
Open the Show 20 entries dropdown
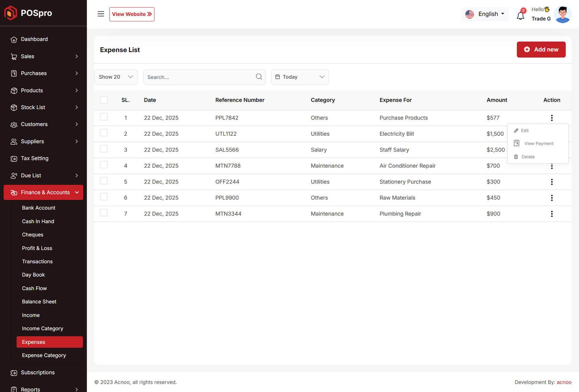click(116, 77)
